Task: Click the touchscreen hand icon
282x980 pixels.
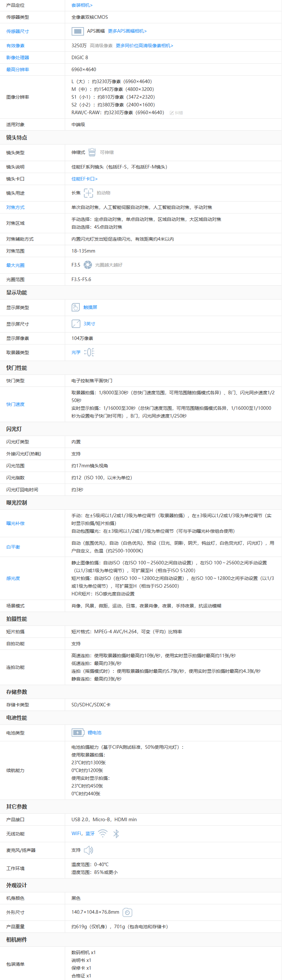Action: 76,307
